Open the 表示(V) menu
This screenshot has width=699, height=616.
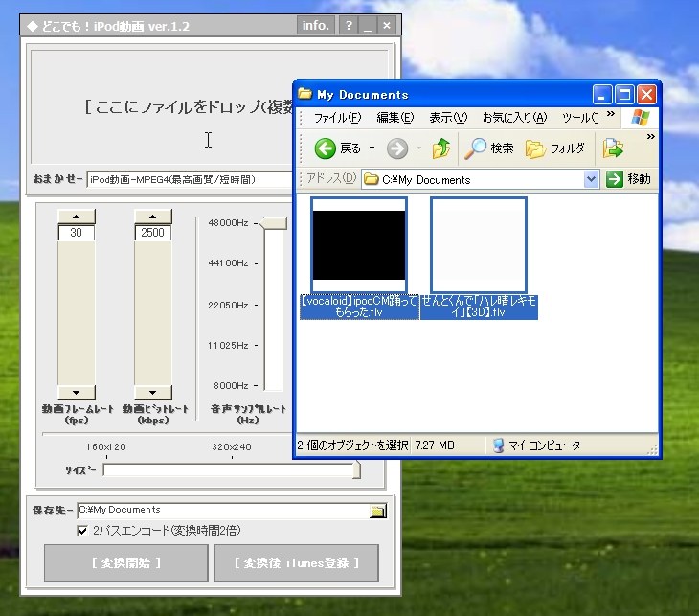click(x=448, y=118)
